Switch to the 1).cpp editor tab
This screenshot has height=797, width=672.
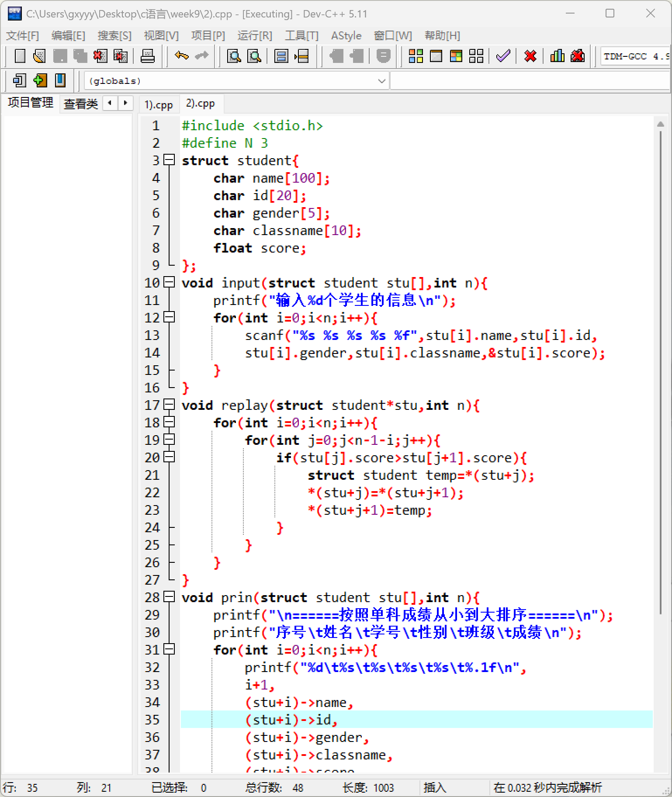159,104
